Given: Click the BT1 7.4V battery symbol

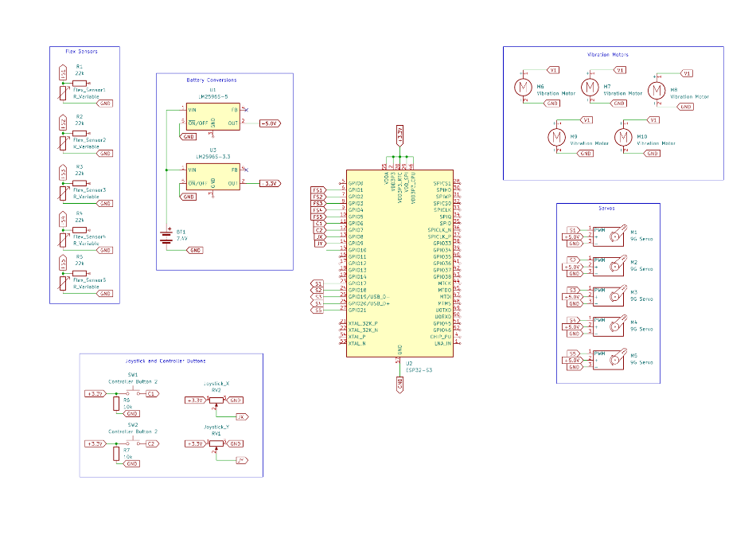Looking at the screenshot, I should [x=166, y=236].
